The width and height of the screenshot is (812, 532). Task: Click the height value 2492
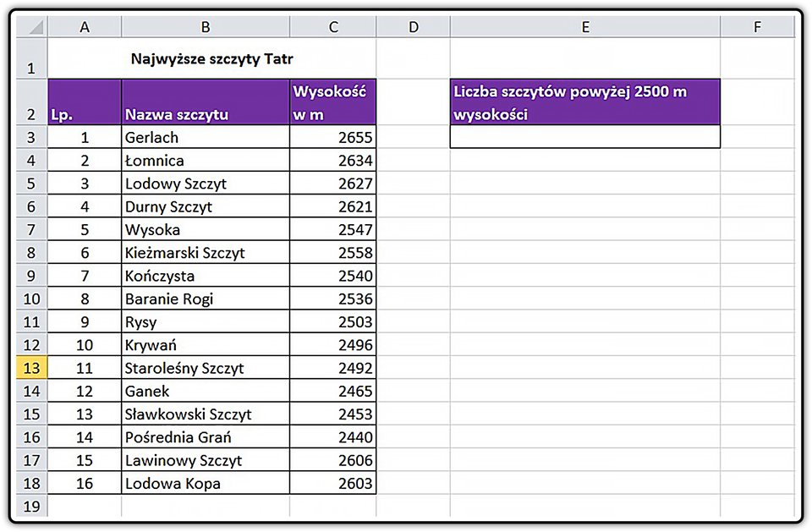333,368
